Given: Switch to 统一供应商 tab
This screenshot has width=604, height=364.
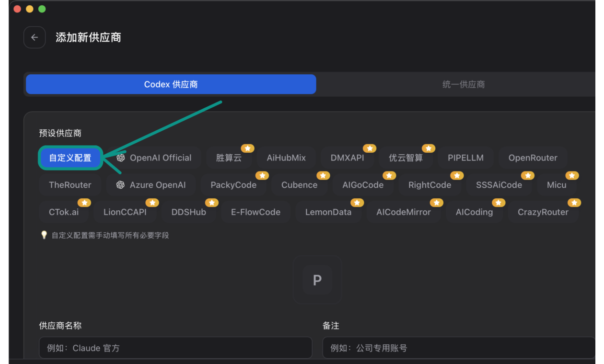Looking at the screenshot, I should (463, 84).
